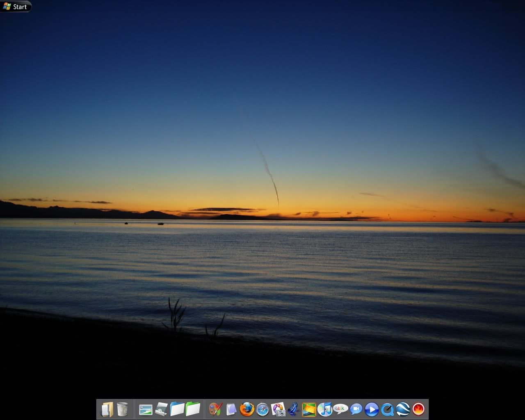Open the green folder in dock

(x=193, y=409)
